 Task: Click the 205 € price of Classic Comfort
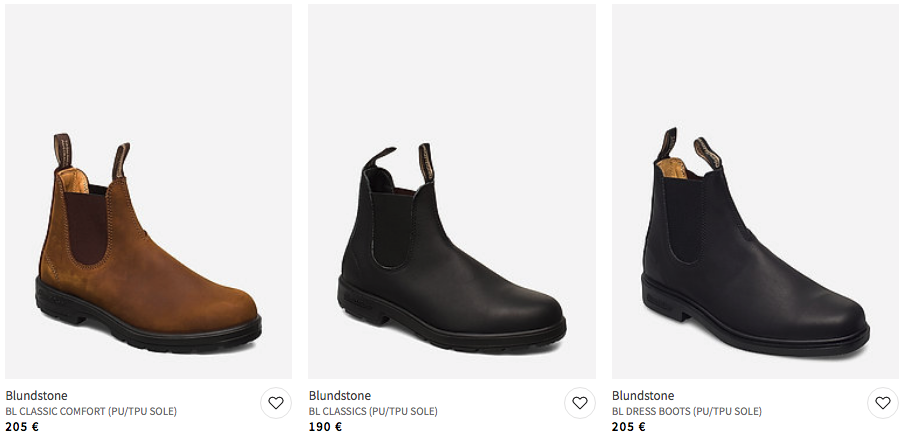pyautogui.click(x=22, y=427)
